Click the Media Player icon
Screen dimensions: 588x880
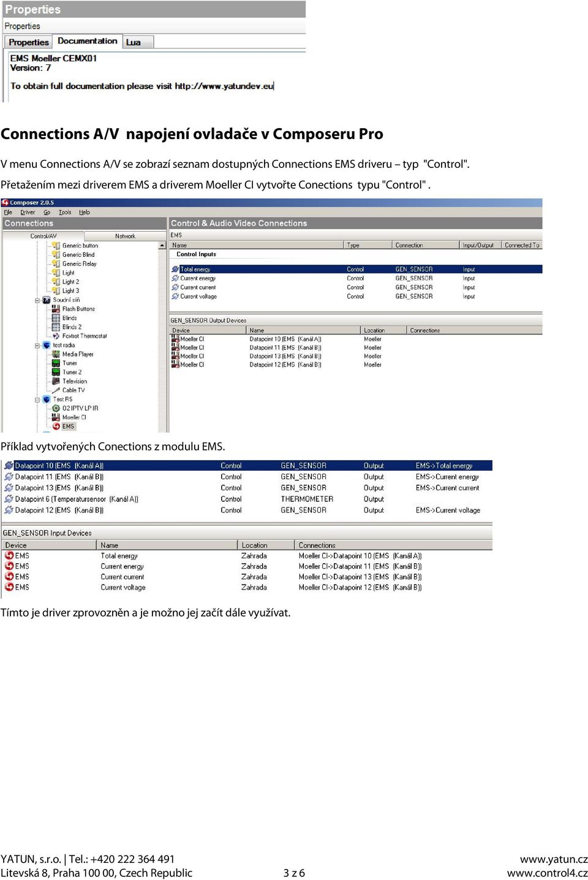click(56, 354)
